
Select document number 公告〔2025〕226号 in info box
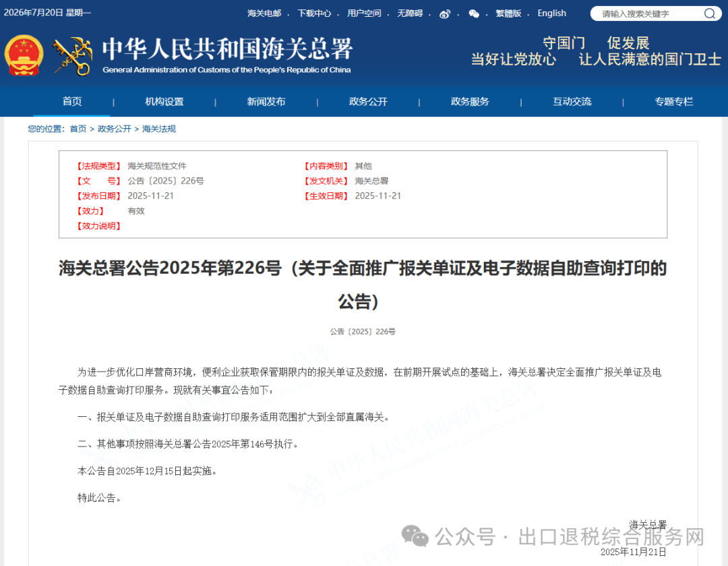coord(166,181)
